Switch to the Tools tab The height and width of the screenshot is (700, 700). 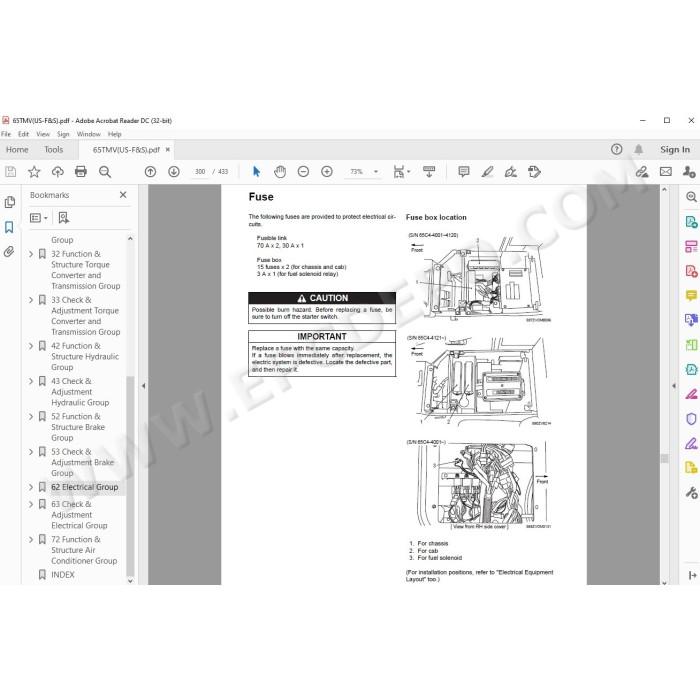coord(54,150)
